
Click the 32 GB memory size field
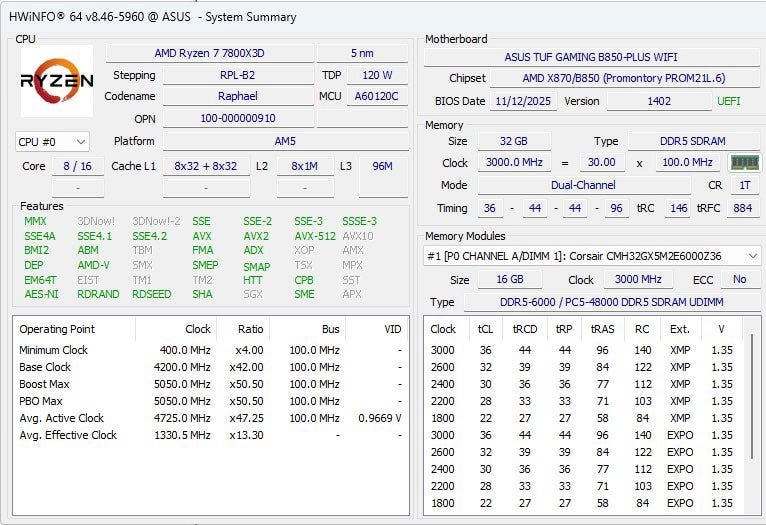point(514,141)
